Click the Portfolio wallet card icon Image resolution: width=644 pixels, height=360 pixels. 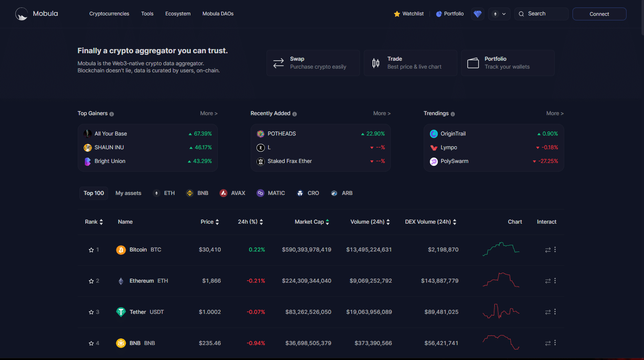(x=473, y=63)
